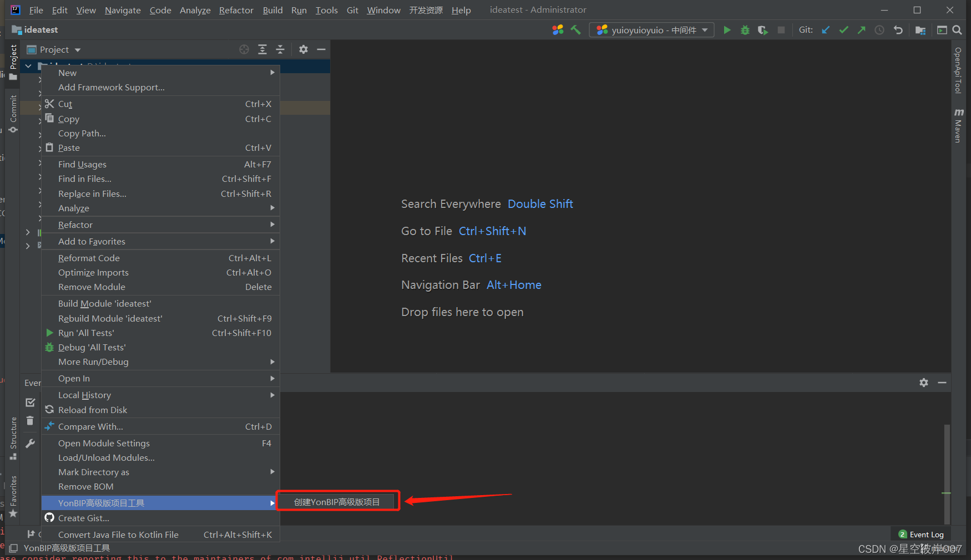Choose Reload from Disk
This screenshot has width=971, height=560.
tap(161, 410)
